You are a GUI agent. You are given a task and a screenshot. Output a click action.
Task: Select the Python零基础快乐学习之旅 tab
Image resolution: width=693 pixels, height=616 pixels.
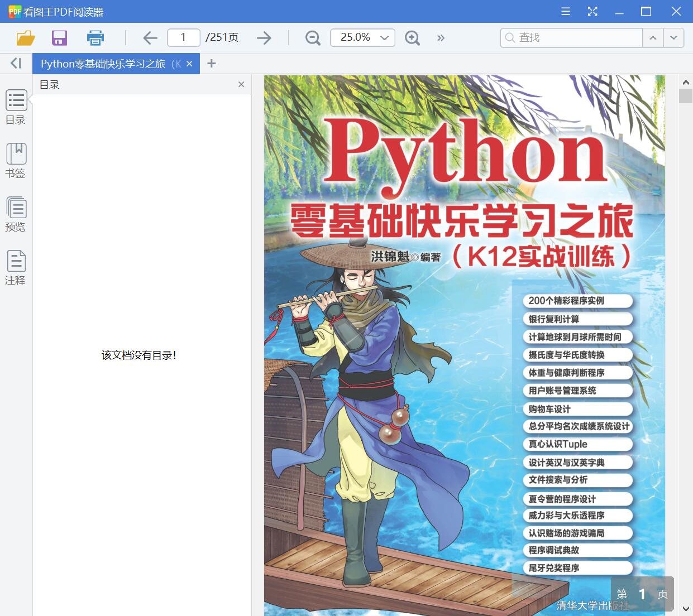coord(106,63)
